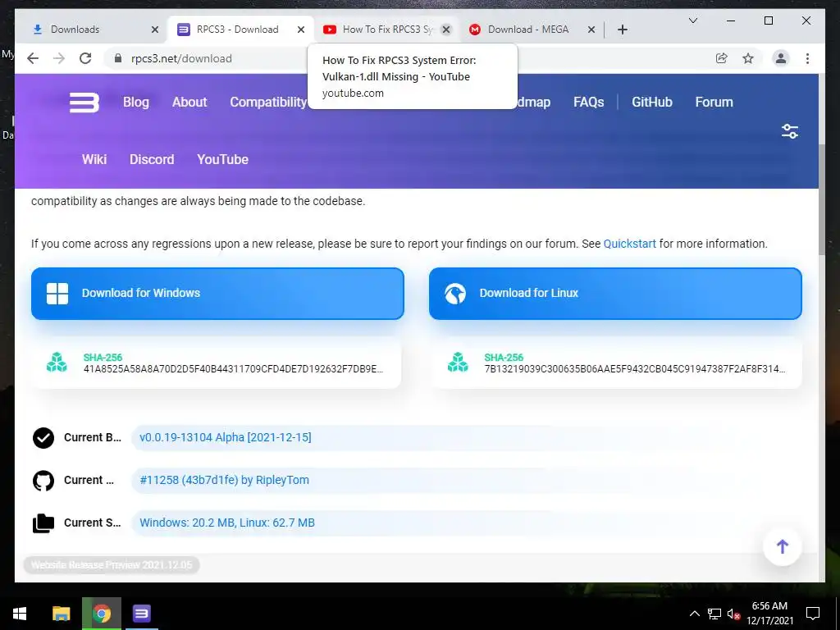The height and width of the screenshot is (630, 840).
Task: Open the site settings sliders icon
Action: (790, 131)
